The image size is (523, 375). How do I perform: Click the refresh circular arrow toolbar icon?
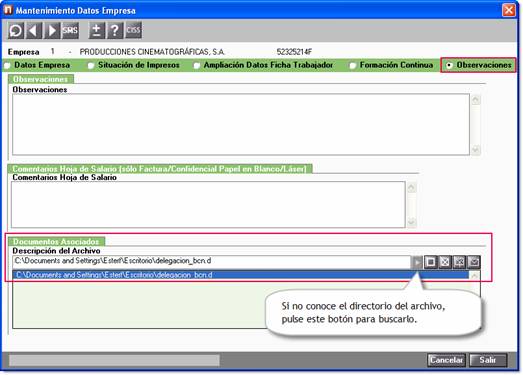coord(16,31)
